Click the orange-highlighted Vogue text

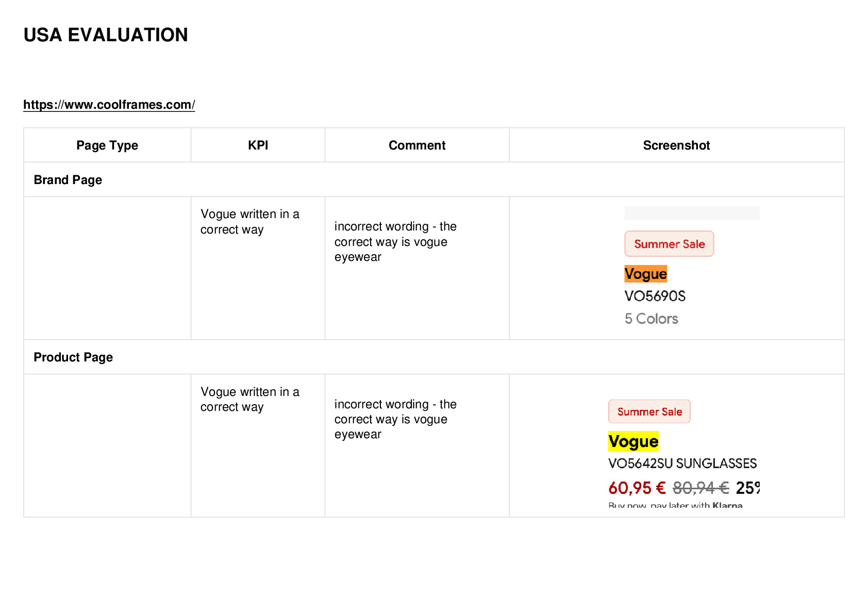pos(646,274)
